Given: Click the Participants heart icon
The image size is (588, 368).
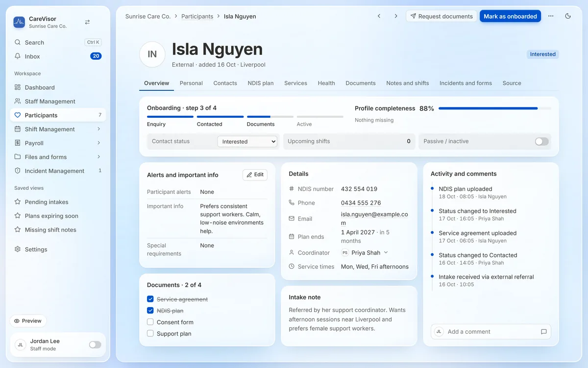Looking at the screenshot, I should [x=18, y=115].
